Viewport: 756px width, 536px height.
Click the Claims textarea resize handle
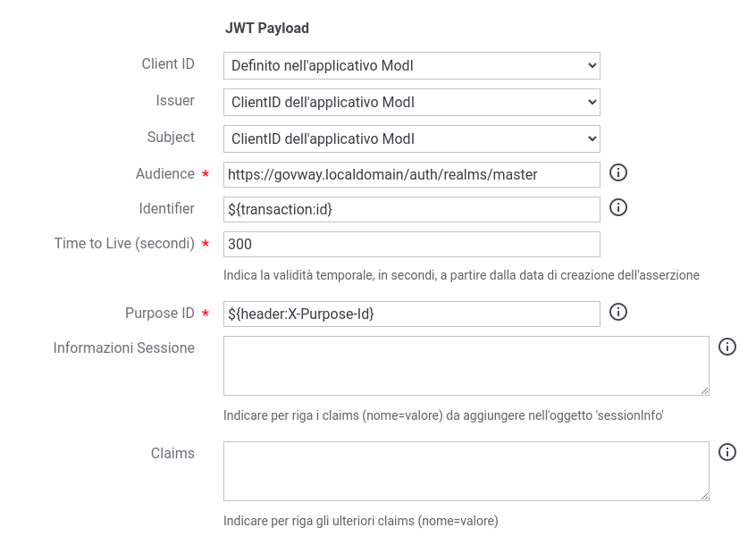[x=704, y=496]
